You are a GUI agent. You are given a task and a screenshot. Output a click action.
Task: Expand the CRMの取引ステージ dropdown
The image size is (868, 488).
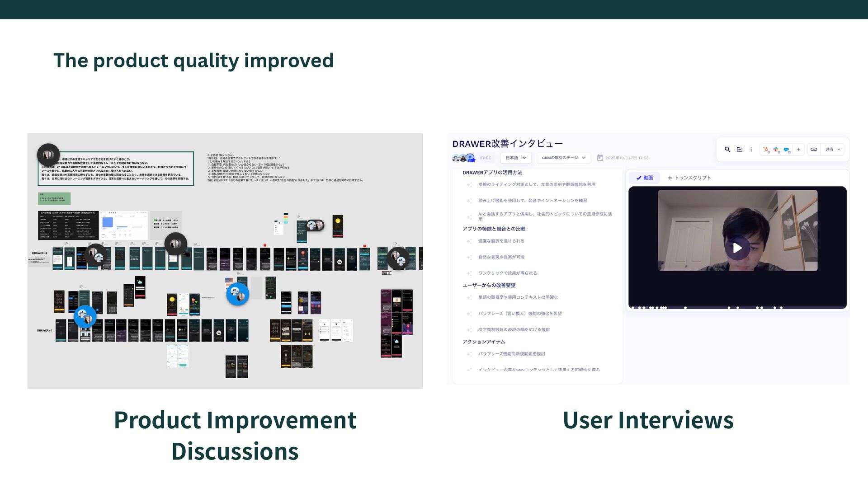(563, 158)
